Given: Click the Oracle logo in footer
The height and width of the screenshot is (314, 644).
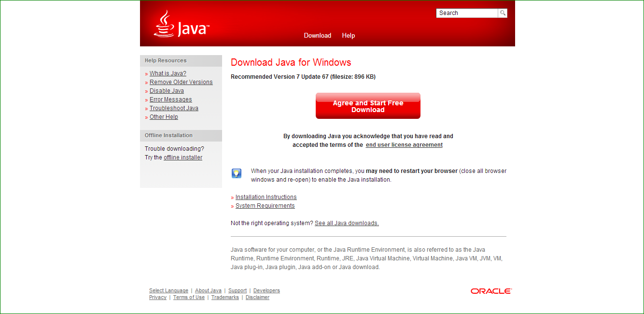Looking at the screenshot, I should click(491, 291).
